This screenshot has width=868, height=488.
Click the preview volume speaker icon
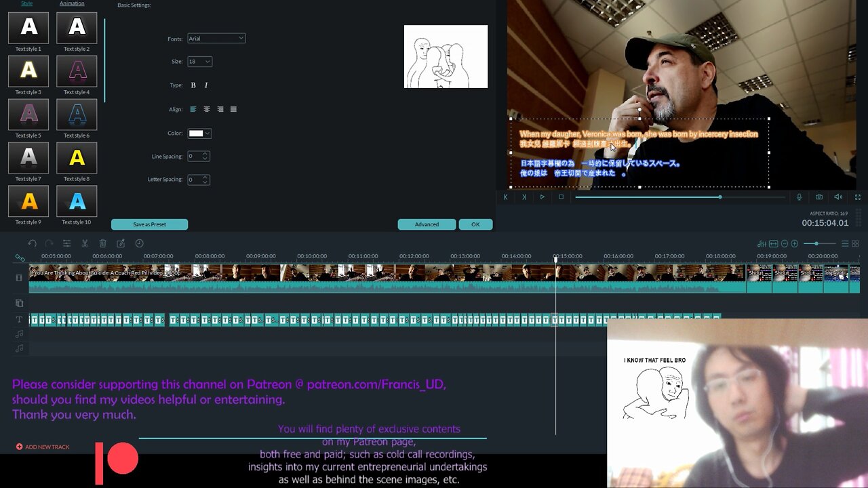point(838,197)
